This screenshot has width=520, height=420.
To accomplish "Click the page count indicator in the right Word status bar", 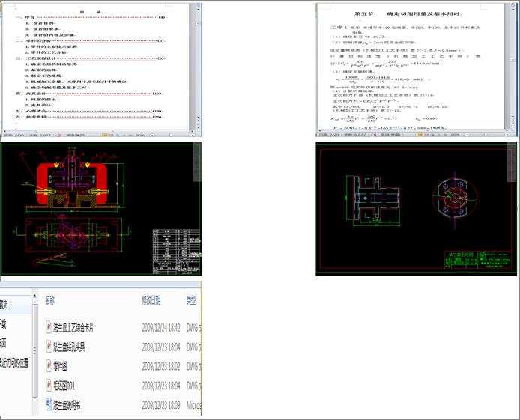I will point(329,135).
